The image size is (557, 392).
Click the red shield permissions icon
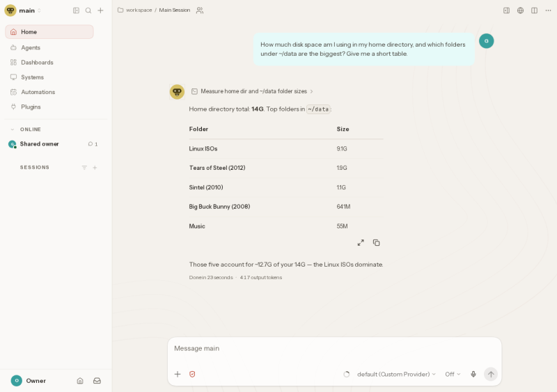point(192,374)
